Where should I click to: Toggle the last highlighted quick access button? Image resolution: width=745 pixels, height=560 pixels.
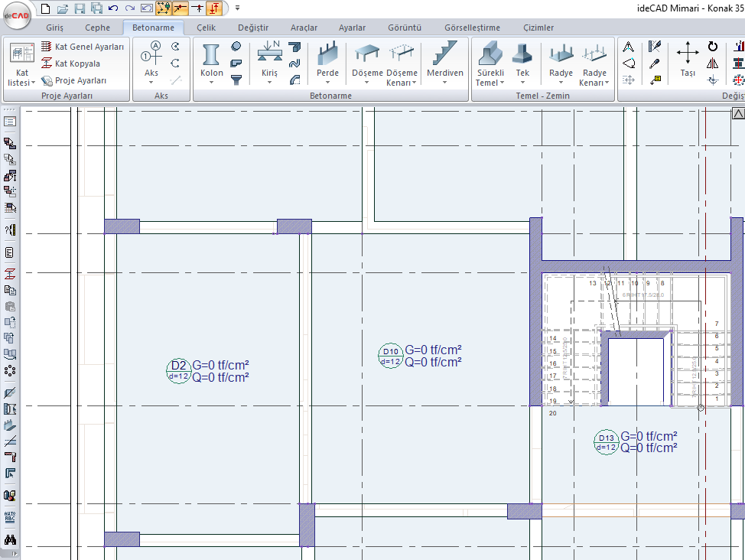tap(214, 8)
